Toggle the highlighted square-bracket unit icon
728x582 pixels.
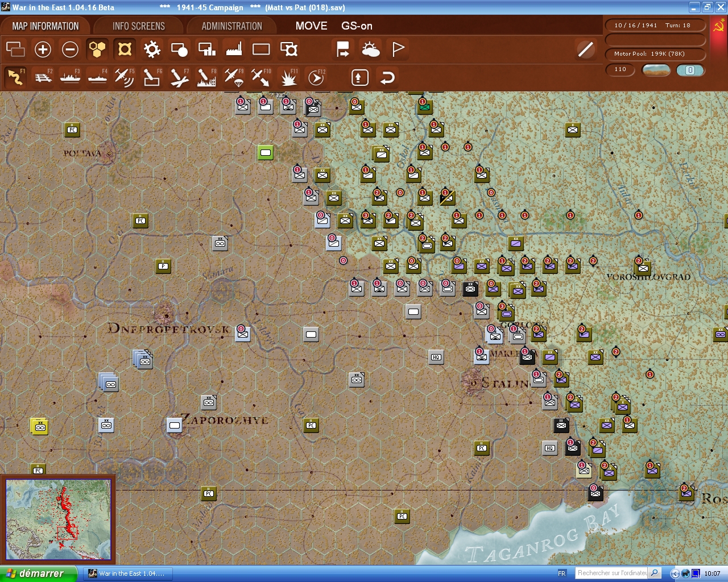(x=125, y=49)
